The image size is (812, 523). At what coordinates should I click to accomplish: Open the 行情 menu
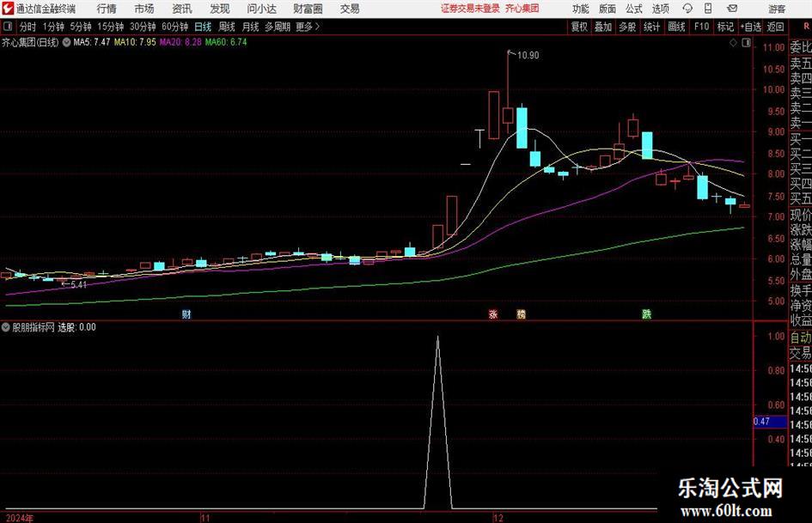(x=107, y=9)
